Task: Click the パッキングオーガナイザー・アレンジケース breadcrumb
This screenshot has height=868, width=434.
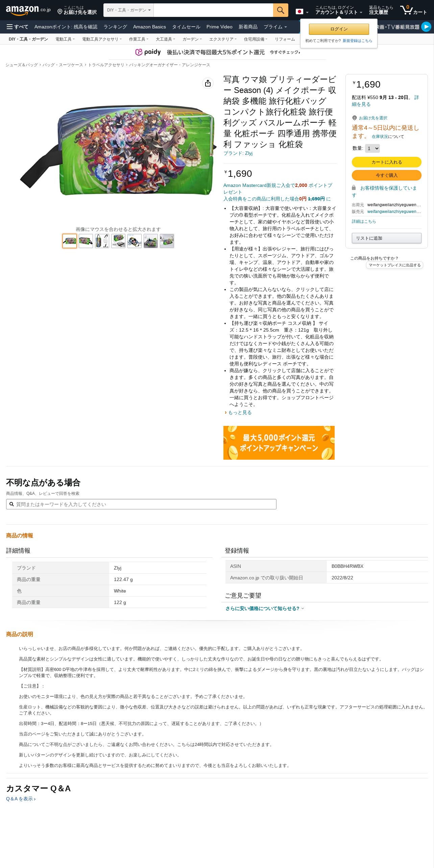Action: (169, 65)
